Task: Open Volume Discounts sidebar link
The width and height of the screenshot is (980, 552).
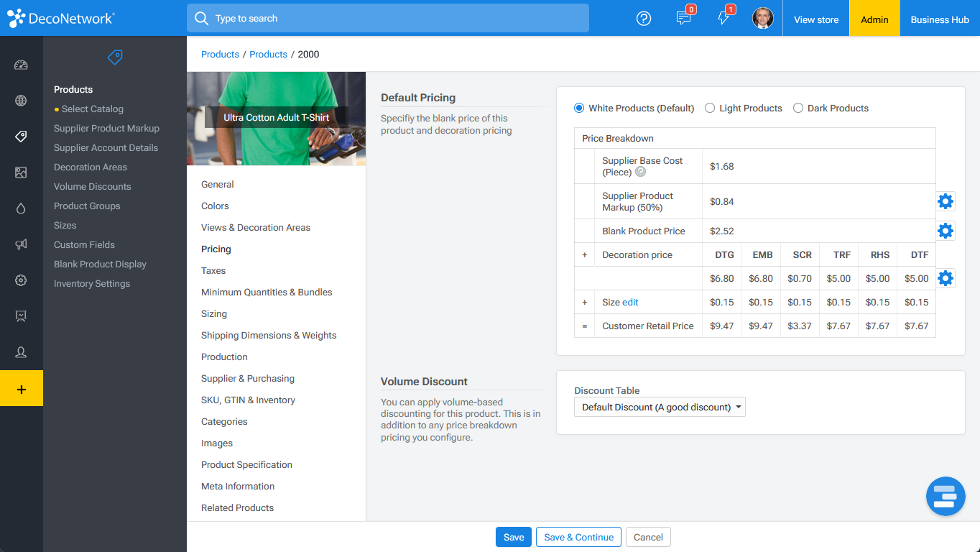Action: [93, 186]
